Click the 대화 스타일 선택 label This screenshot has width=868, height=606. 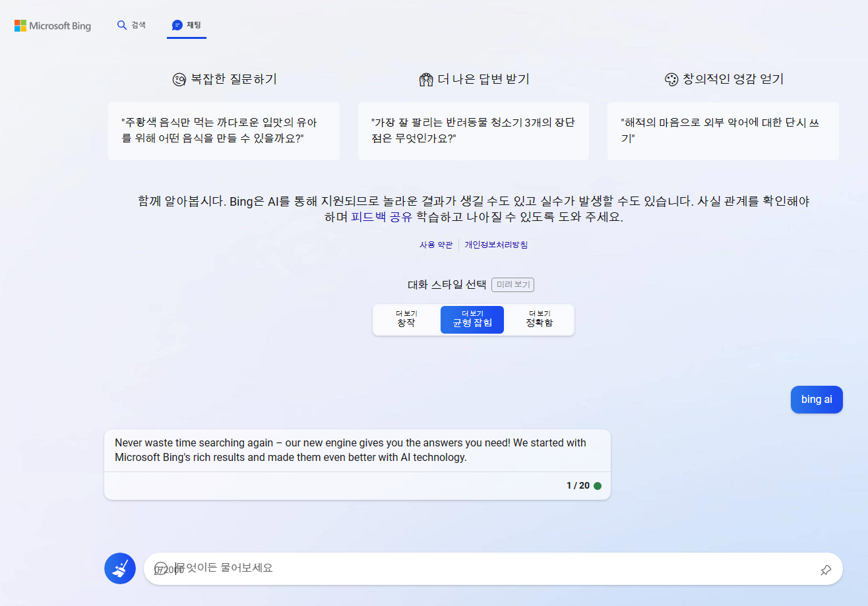click(x=447, y=285)
